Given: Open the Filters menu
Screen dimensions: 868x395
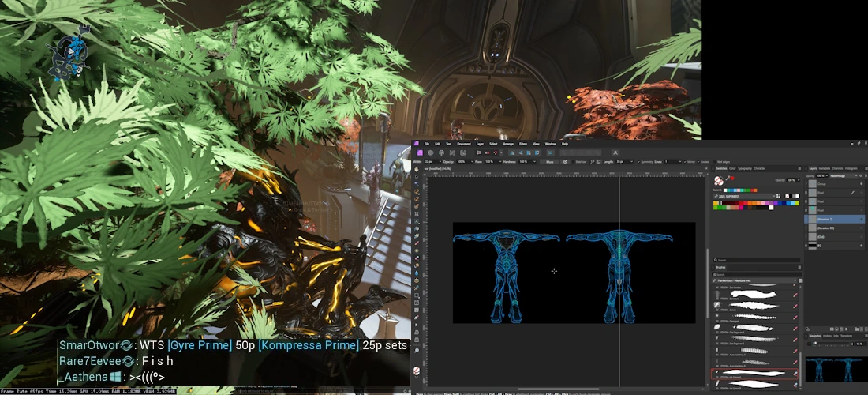Looking at the screenshot, I should [523, 144].
